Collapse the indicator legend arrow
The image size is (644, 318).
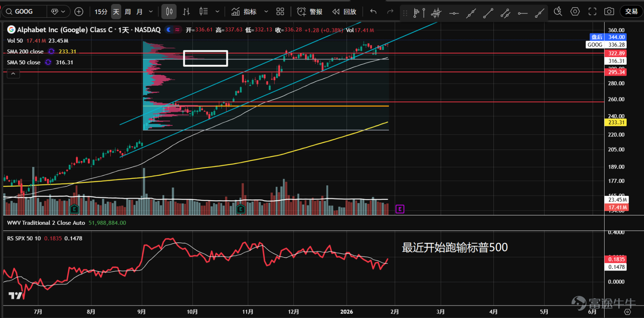coord(13,74)
